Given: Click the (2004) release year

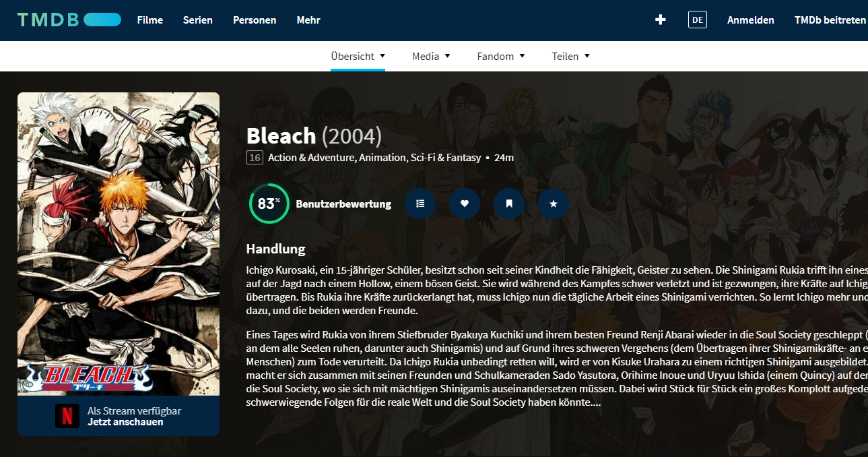Looking at the screenshot, I should click(x=352, y=136).
